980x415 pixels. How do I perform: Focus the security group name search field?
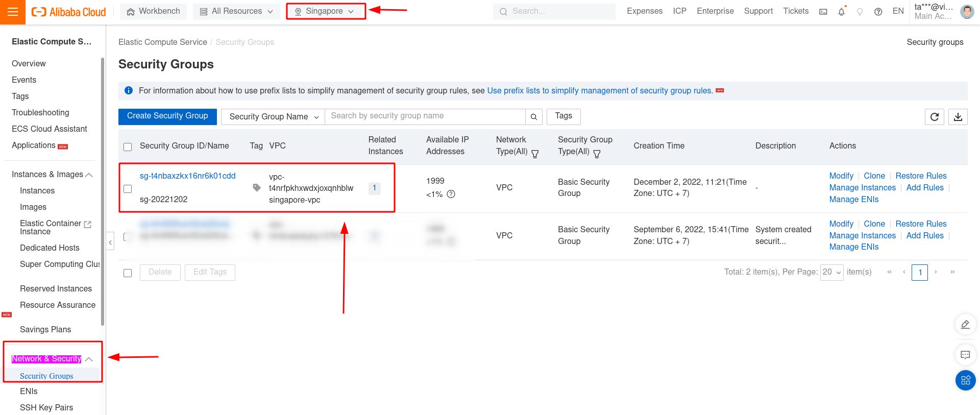425,116
